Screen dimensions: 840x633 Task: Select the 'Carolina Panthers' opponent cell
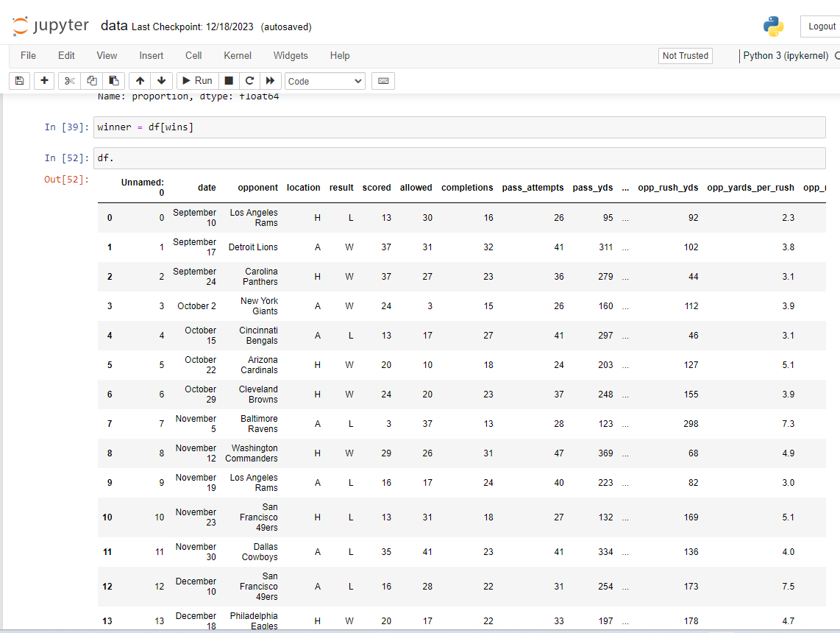pyautogui.click(x=260, y=277)
